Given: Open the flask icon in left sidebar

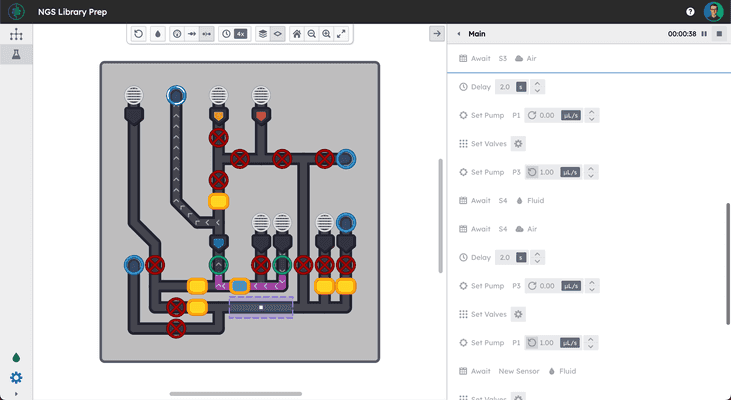Looking at the screenshot, I should [x=16, y=55].
